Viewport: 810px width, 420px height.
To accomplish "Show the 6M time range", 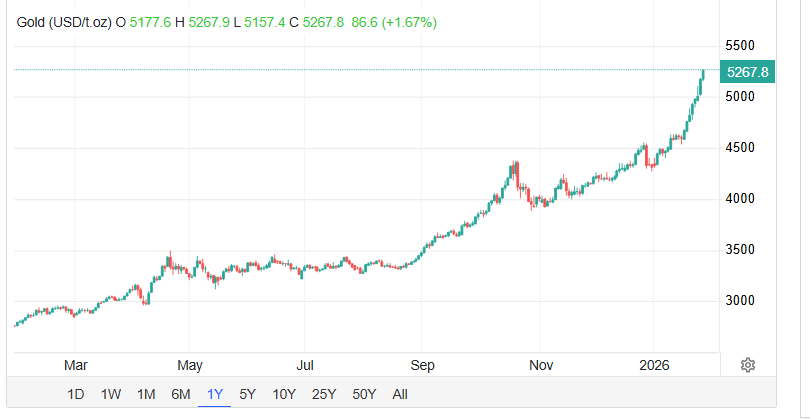I will [181, 394].
